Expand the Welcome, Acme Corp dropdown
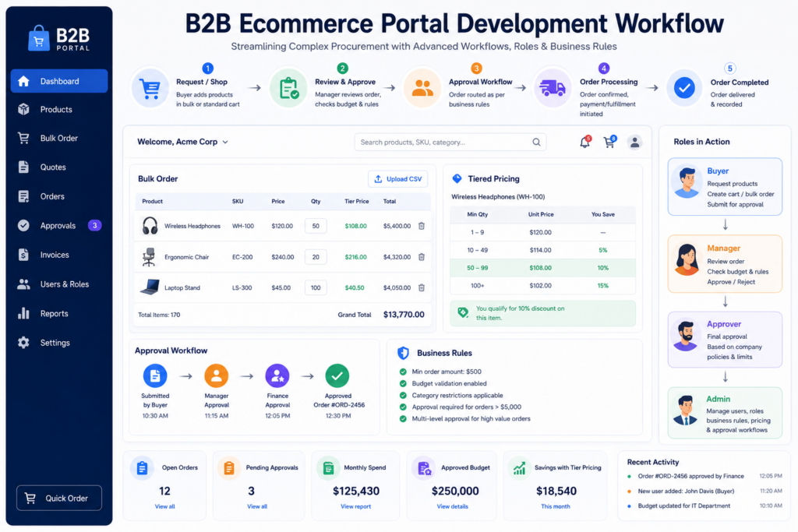798x532 pixels. (x=182, y=142)
